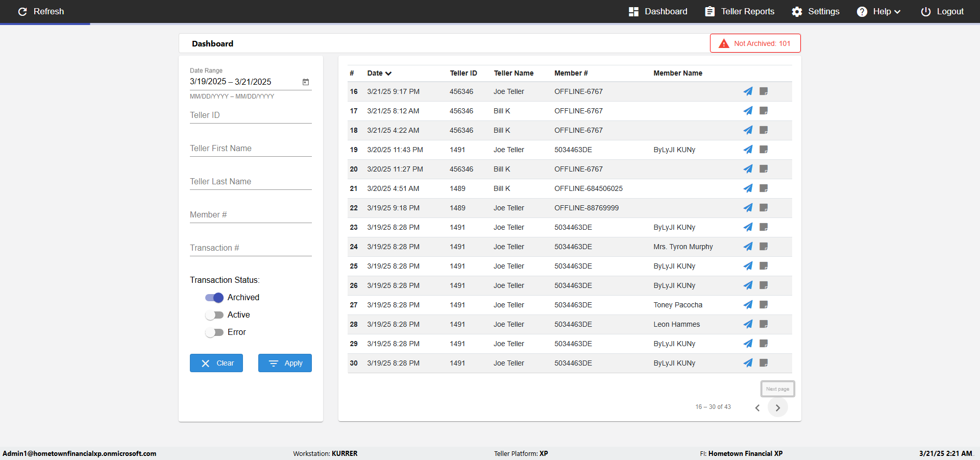Viewport: 980px width, 460px height.
Task: Click the send icon for row 27
Action: (x=748, y=305)
